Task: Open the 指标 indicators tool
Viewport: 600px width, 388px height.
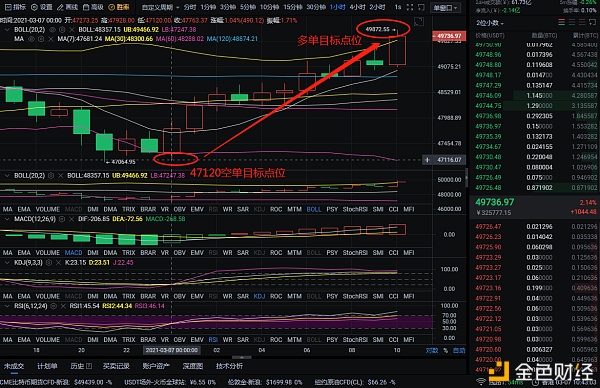Action: [x=15, y=7]
